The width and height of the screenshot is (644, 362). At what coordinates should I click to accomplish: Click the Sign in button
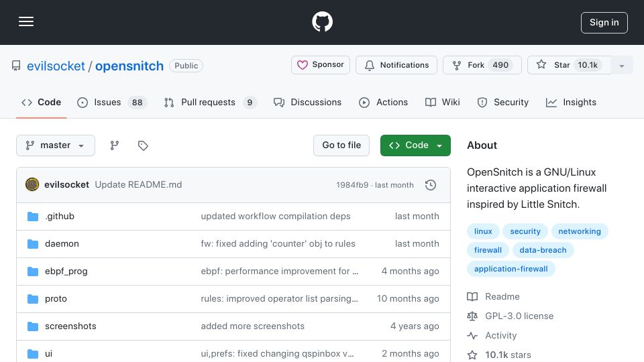pos(604,23)
